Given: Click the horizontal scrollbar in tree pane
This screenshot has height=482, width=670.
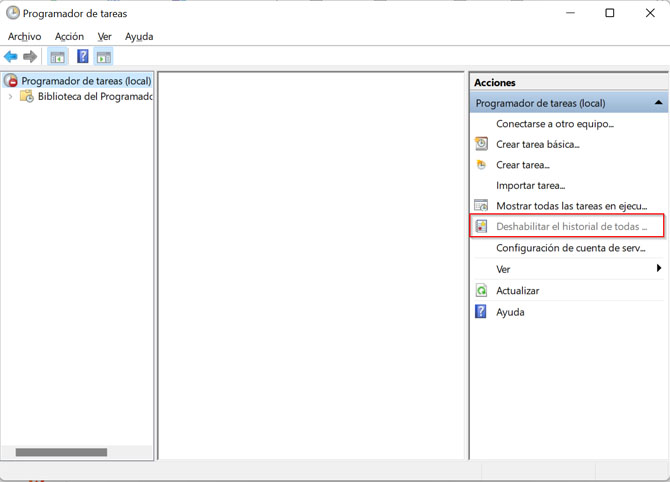Looking at the screenshot, I should coord(61,452).
